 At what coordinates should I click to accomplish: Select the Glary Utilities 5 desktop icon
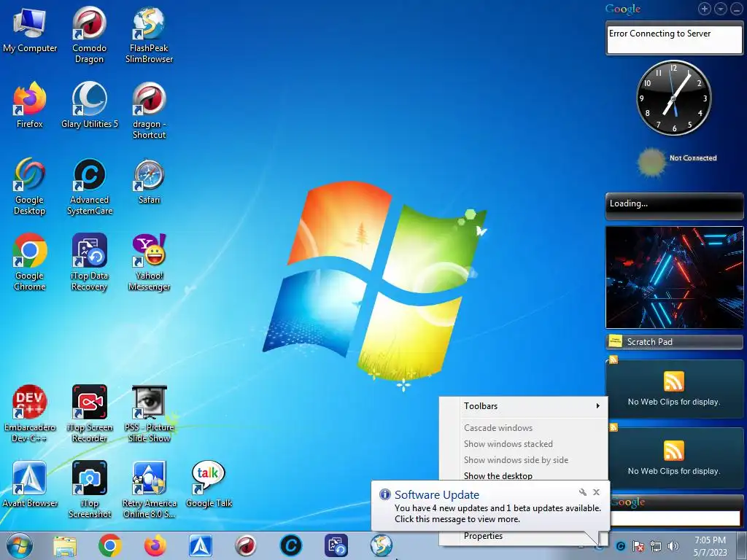click(89, 105)
